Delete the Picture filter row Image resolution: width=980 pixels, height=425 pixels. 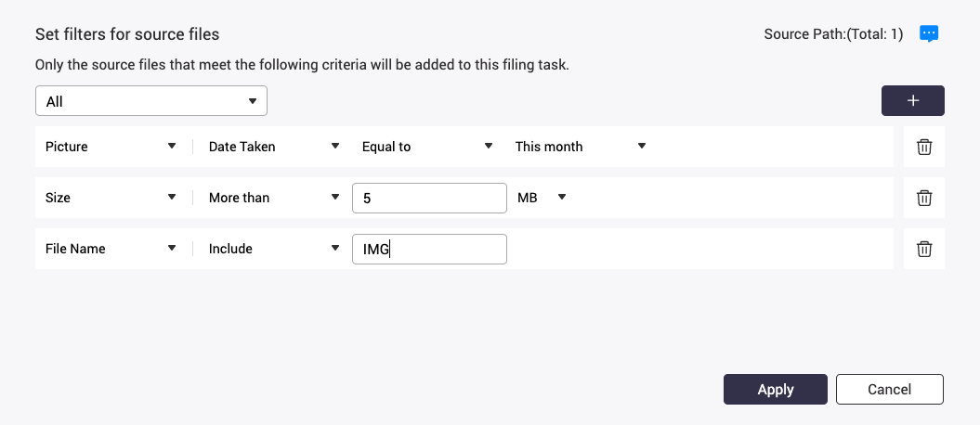coord(924,147)
